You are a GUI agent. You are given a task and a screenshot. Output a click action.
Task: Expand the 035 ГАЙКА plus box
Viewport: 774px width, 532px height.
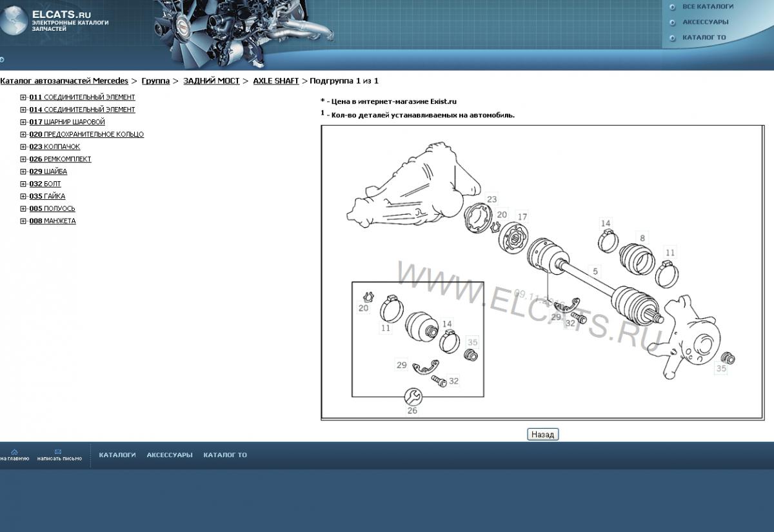click(23, 196)
